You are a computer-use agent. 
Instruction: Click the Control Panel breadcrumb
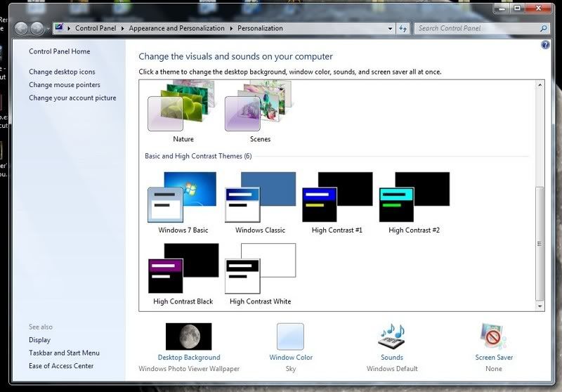coord(96,28)
